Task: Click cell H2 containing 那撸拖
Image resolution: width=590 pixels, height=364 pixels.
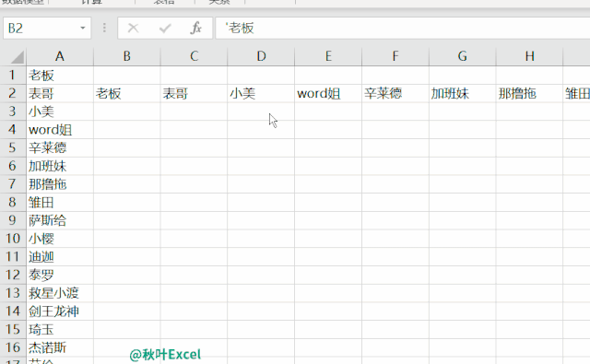Action: coord(529,93)
